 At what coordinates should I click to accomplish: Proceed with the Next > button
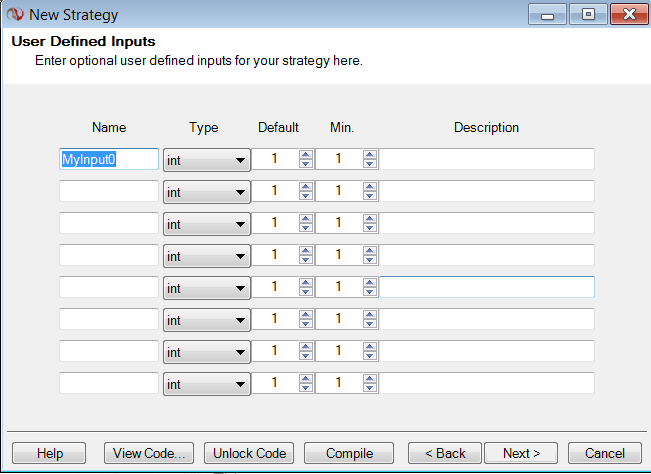click(522, 453)
